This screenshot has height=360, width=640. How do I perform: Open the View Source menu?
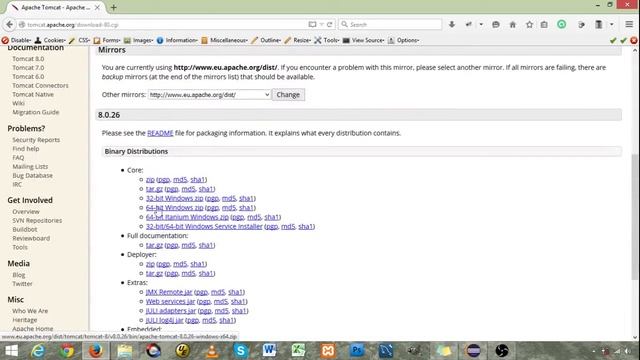point(363,40)
